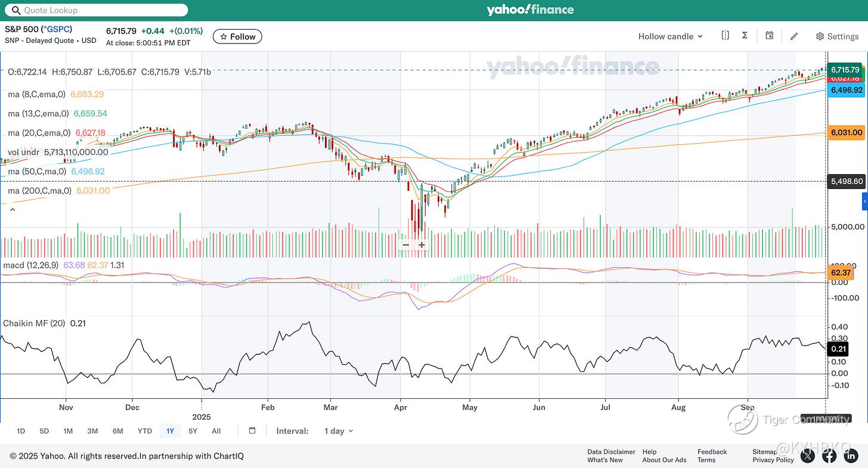Open the chart events calendar icon

click(x=769, y=36)
